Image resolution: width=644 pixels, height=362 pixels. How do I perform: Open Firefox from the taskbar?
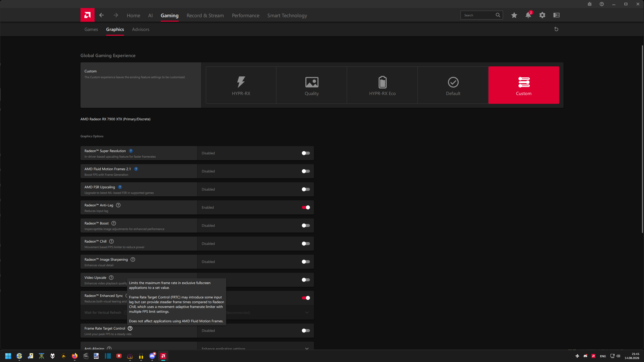(75, 356)
